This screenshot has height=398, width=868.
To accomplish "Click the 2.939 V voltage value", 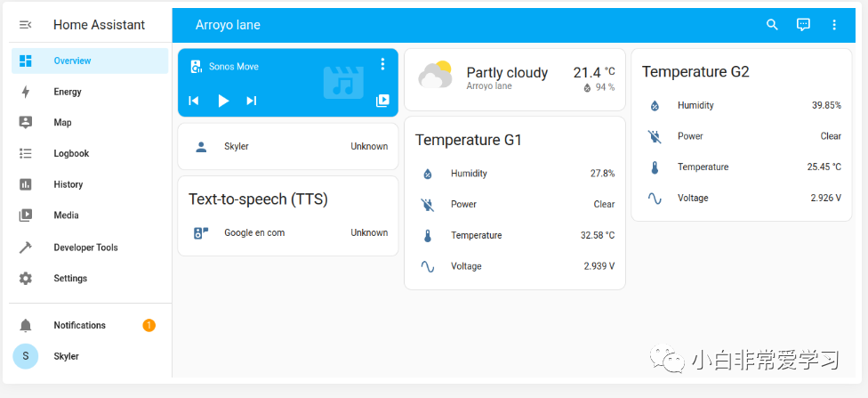I will [x=599, y=266].
